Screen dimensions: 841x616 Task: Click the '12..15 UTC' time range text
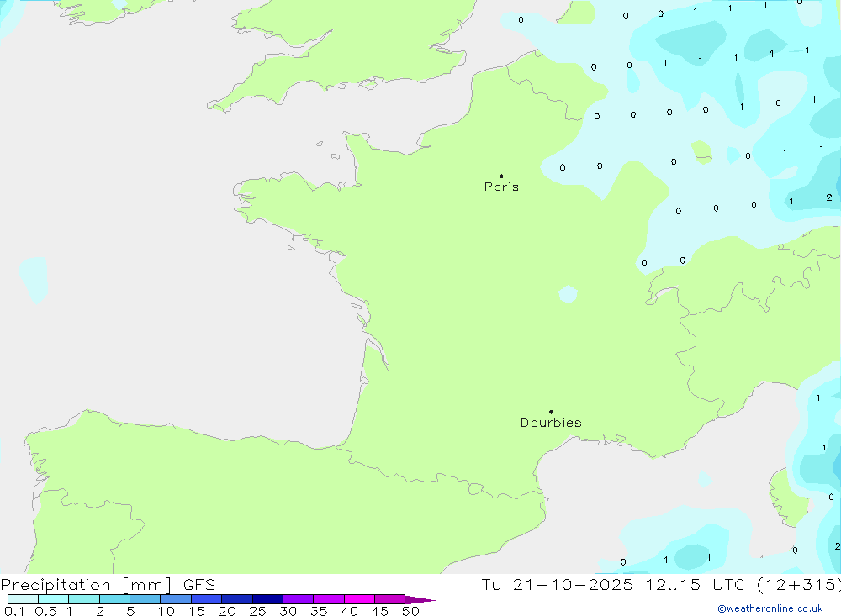pyautogui.click(x=696, y=584)
